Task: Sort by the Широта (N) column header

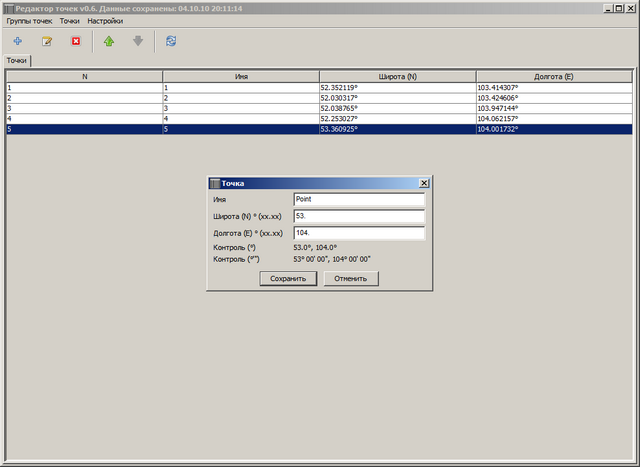Action: [x=397, y=76]
